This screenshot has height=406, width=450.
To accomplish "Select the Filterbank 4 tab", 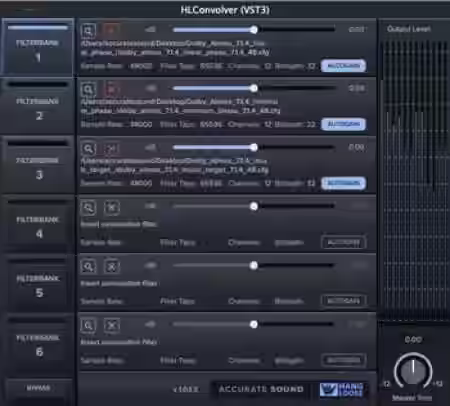I will (x=38, y=224).
